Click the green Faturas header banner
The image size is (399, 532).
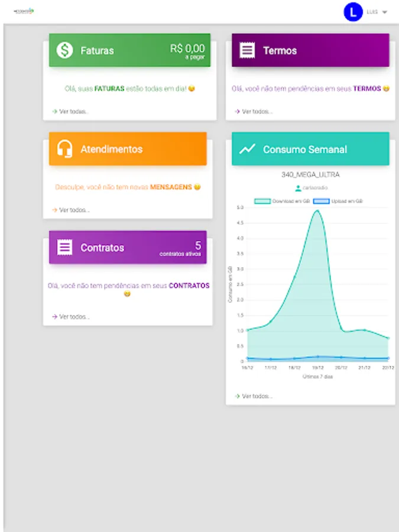click(129, 50)
